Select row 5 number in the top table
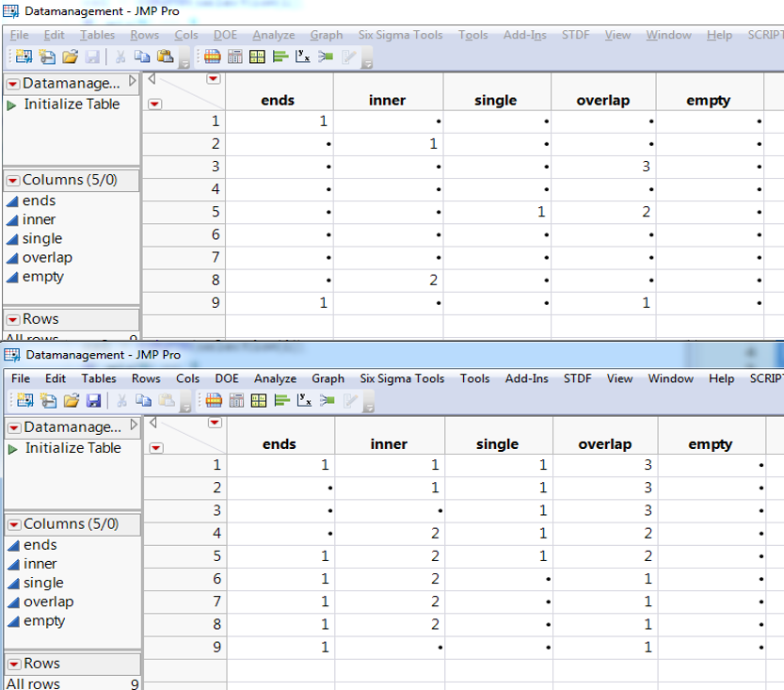 pyautogui.click(x=215, y=212)
